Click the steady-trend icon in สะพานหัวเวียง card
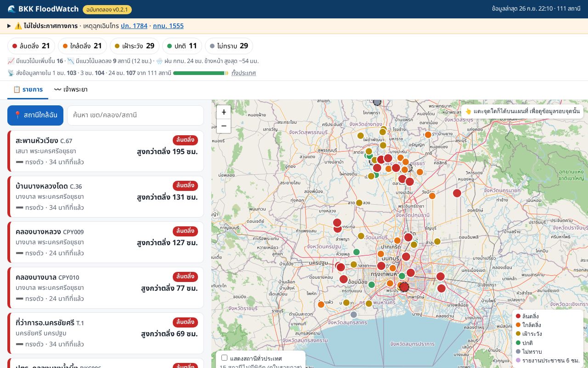This screenshot has width=588, height=368. point(19,162)
